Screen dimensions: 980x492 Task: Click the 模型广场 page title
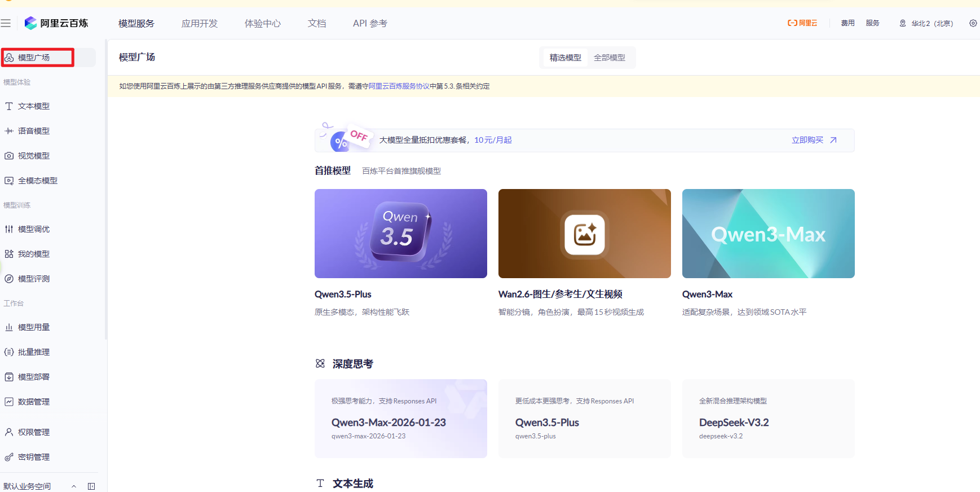(x=137, y=57)
